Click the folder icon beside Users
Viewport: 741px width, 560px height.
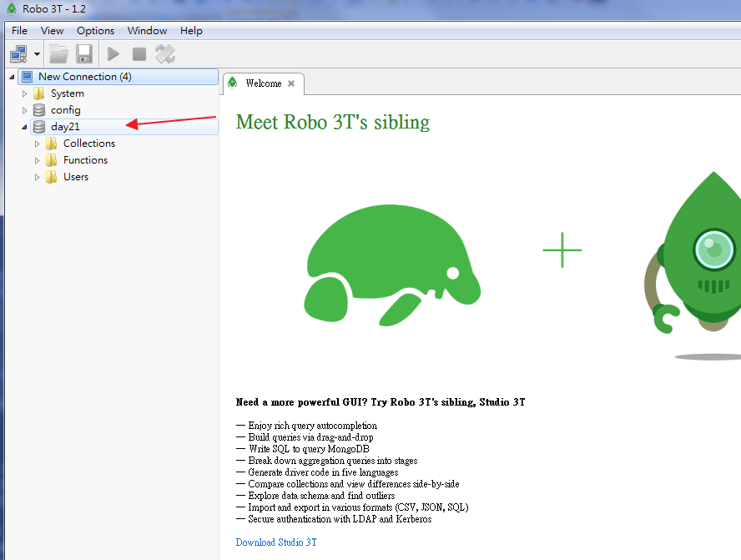(x=52, y=177)
